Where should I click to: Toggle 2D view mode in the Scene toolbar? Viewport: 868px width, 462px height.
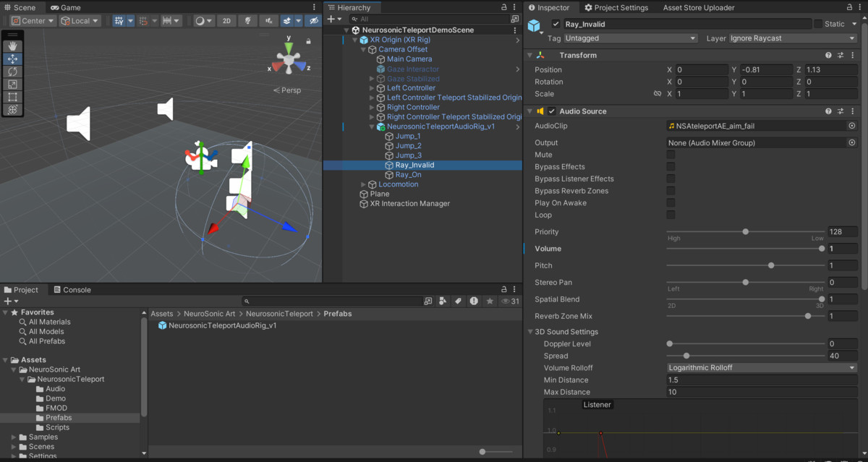tap(226, 21)
